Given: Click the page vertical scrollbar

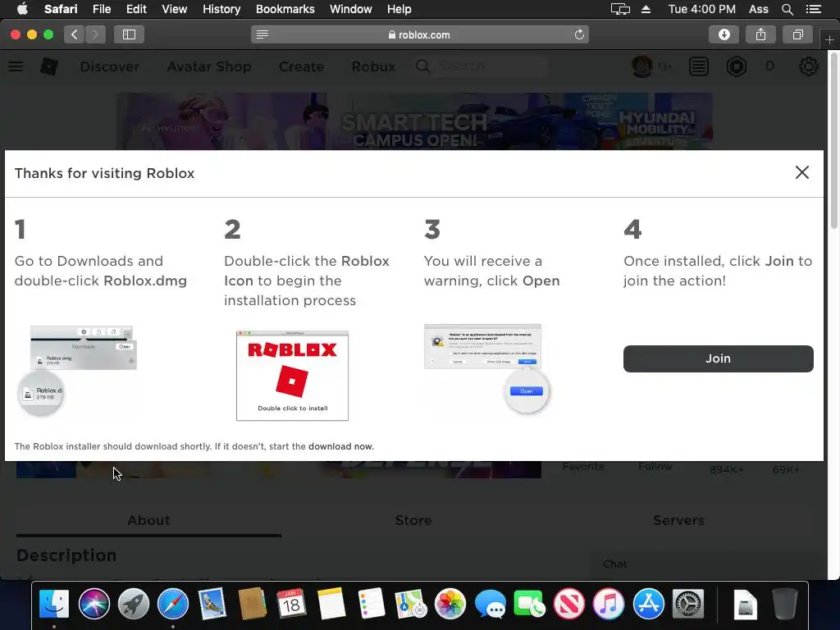Looking at the screenshot, I should [x=833, y=142].
